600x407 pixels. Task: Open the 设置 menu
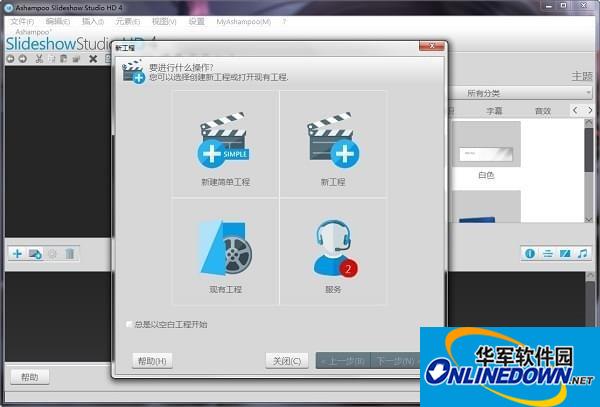[197, 22]
